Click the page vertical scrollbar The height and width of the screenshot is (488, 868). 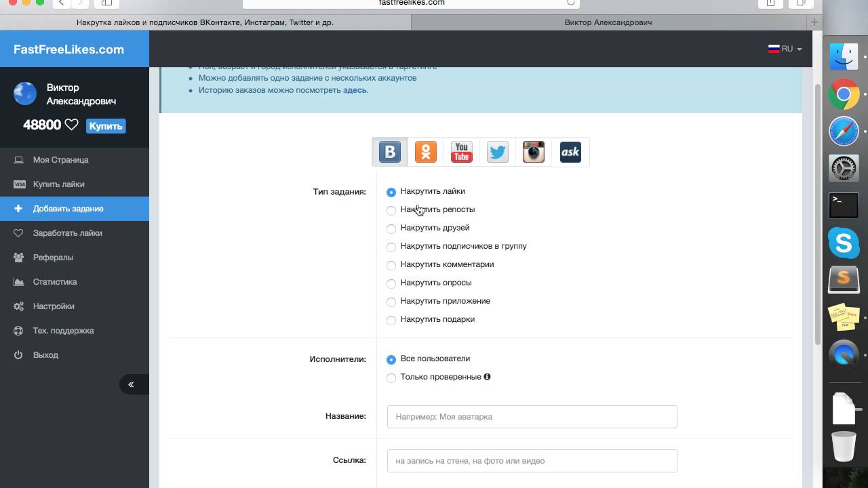[817, 213]
